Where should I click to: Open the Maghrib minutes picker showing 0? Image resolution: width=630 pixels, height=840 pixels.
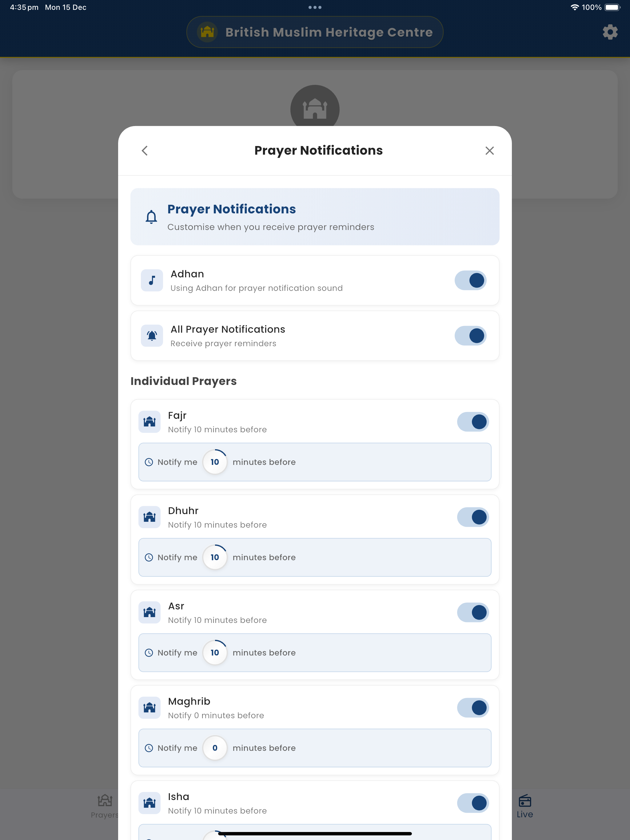215,748
